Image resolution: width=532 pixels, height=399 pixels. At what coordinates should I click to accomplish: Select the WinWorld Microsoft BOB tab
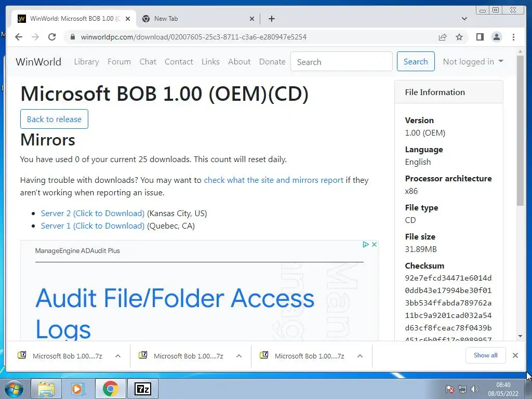[x=74, y=19]
